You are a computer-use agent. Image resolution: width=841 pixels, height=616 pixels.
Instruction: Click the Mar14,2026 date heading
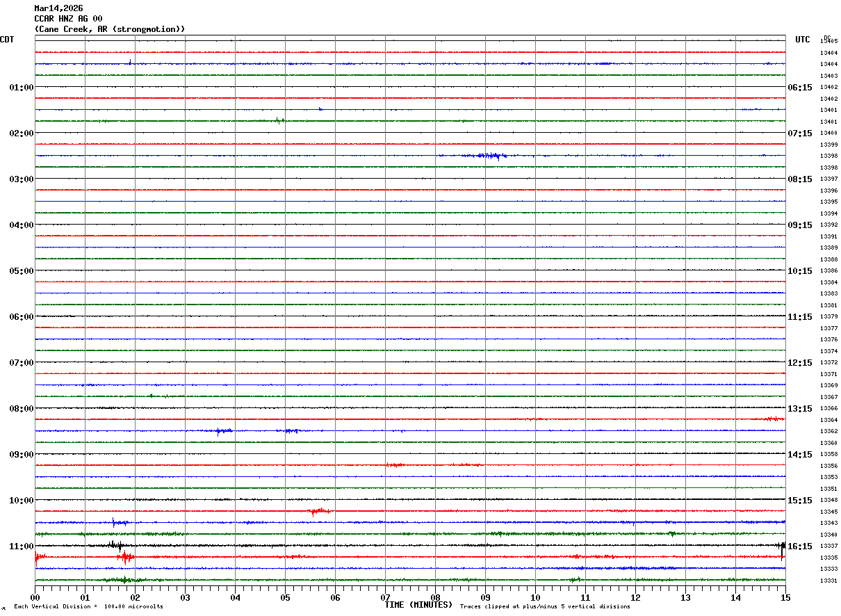(x=58, y=8)
